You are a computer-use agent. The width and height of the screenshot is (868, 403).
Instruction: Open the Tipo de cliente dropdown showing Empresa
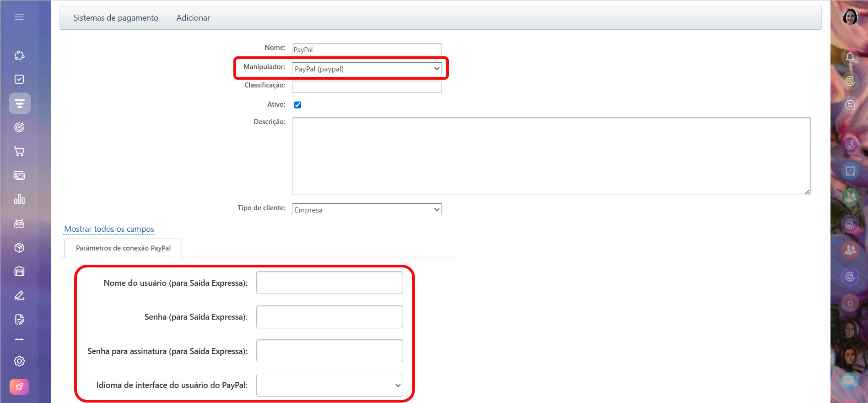coord(367,209)
